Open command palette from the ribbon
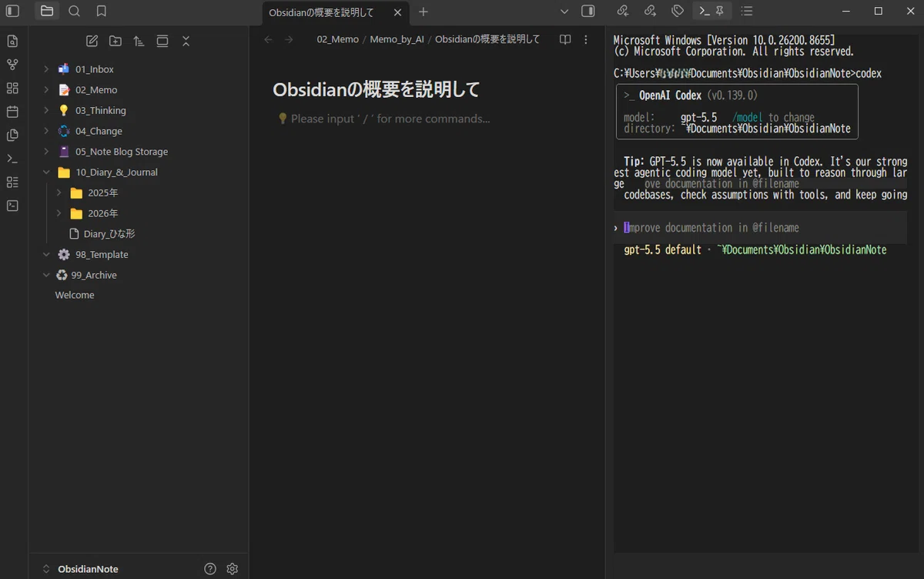This screenshot has width=924, height=579. 12,159
